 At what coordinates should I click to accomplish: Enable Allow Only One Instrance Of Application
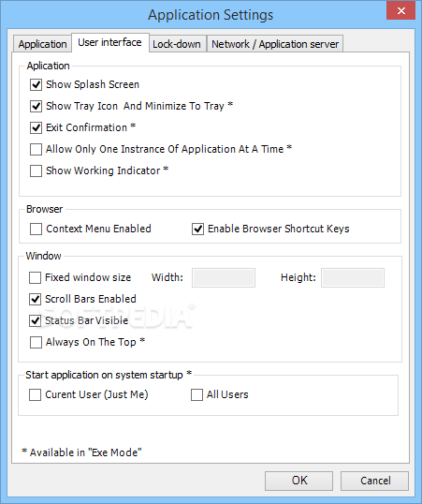(x=36, y=150)
